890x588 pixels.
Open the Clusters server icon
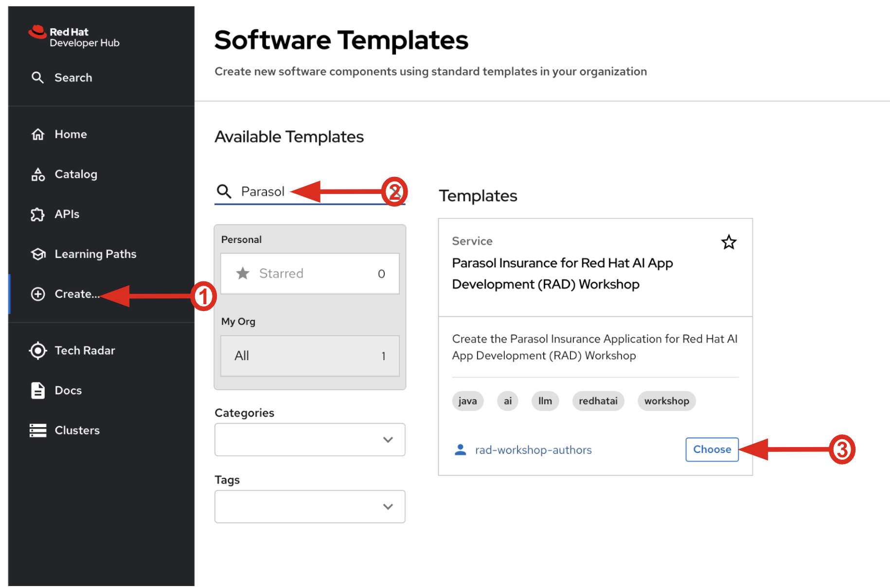coord(38,430)
